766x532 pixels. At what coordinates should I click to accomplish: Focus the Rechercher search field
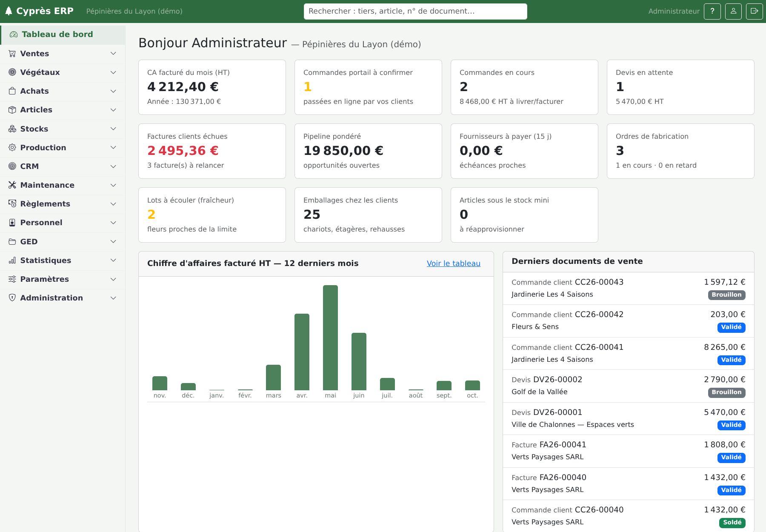pos(415,11)
